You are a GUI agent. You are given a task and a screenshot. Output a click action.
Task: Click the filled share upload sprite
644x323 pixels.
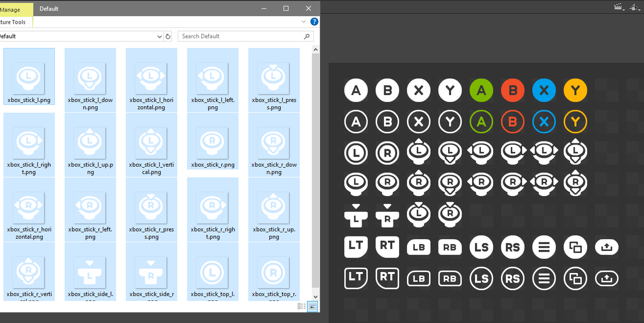pos(607,247)
